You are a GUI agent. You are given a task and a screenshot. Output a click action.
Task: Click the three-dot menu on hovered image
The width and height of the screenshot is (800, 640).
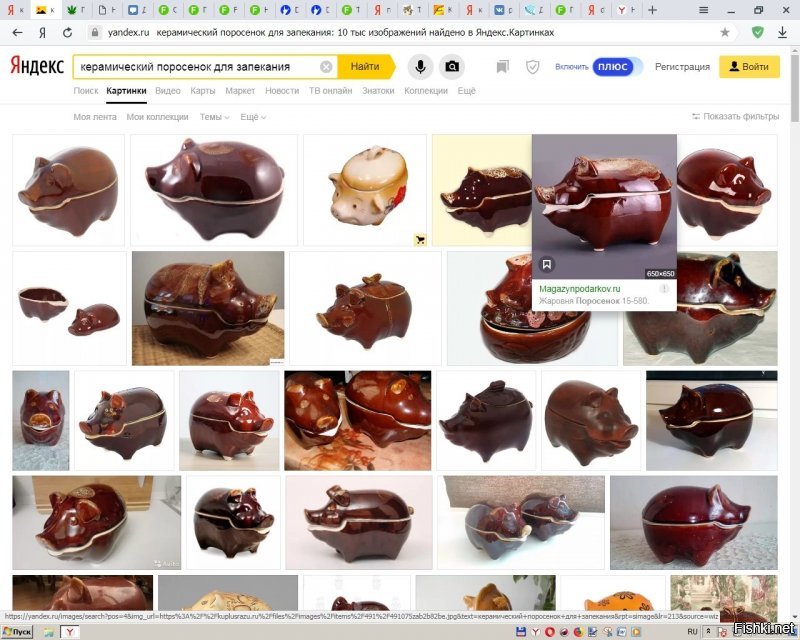pos(664,288)
